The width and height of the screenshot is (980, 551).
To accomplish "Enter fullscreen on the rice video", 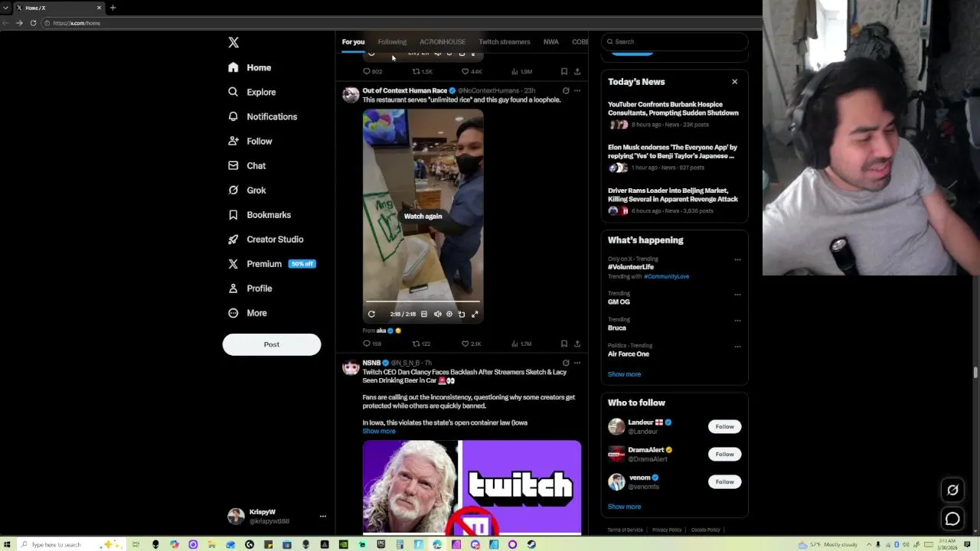I will click(x=475, y=314).
